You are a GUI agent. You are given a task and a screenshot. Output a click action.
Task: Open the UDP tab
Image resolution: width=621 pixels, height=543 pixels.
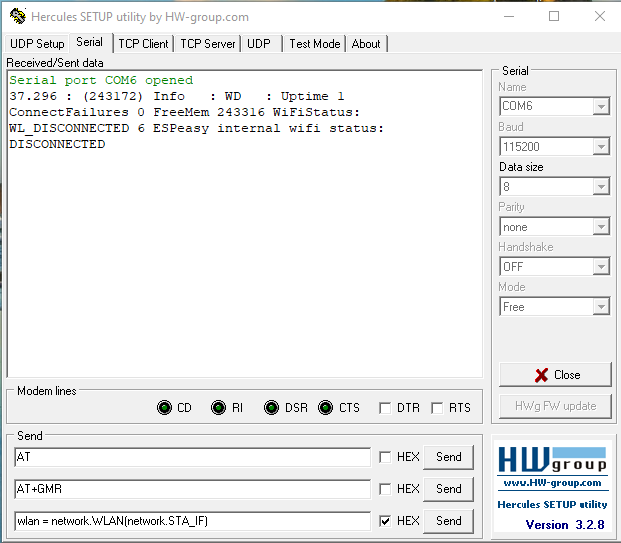click(x=259, y=44)
